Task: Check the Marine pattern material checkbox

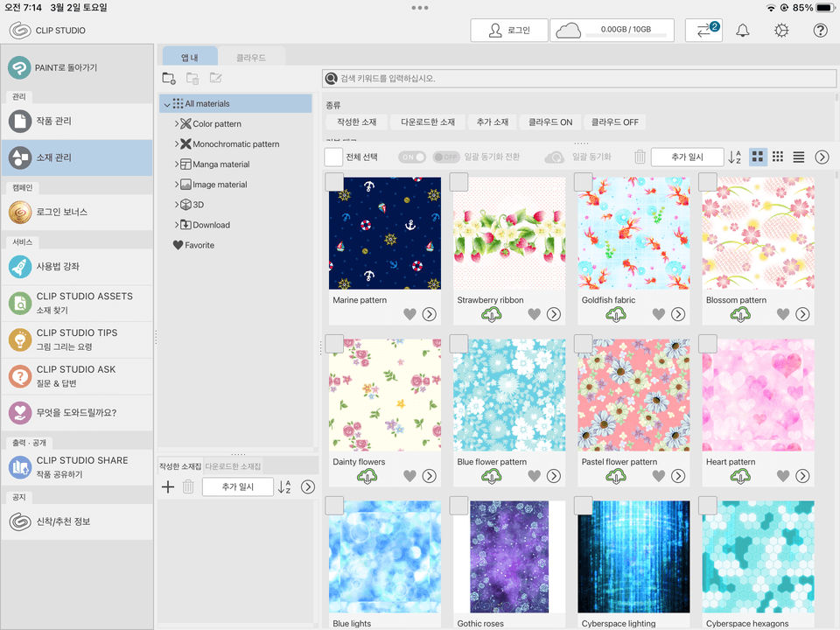Action: (333, 182)
